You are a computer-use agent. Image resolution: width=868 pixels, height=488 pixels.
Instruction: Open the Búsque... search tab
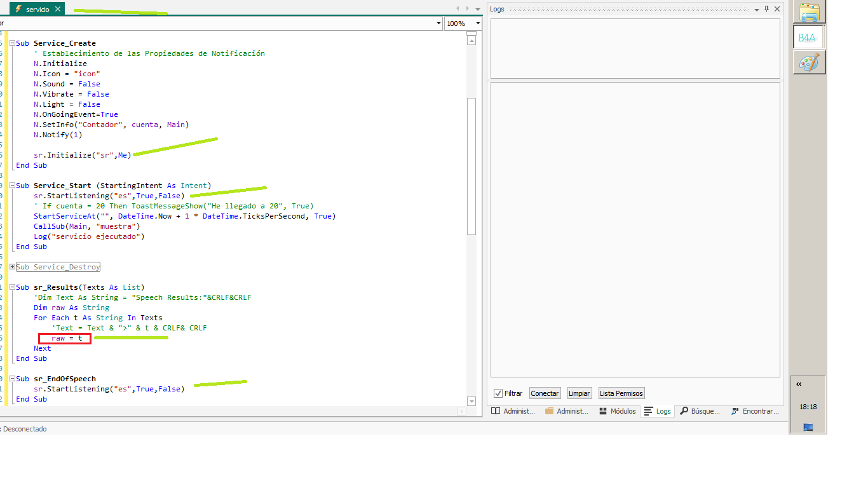coord(700,411)
